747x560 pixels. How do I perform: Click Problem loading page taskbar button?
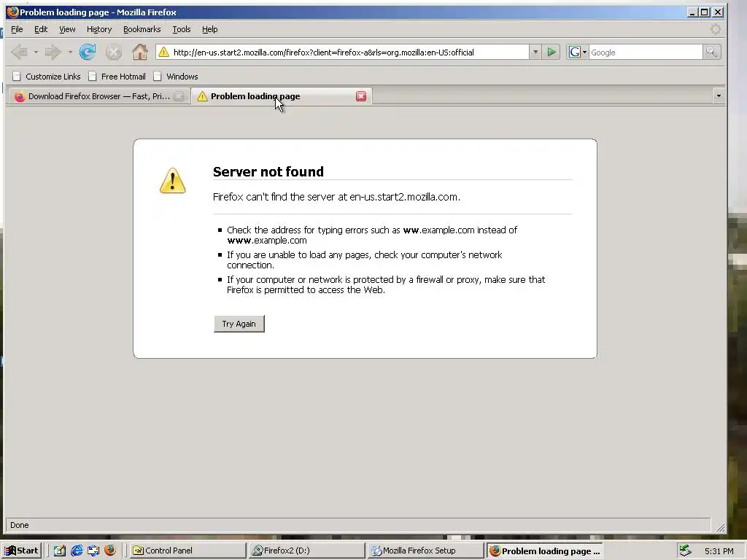click(544, 551)
